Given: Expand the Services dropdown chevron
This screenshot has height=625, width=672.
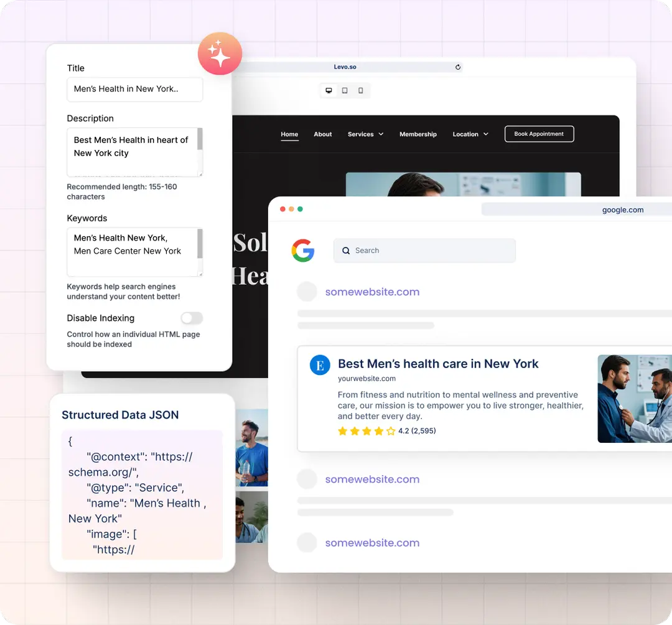Looking at the screenshot, I should point(381,134).
